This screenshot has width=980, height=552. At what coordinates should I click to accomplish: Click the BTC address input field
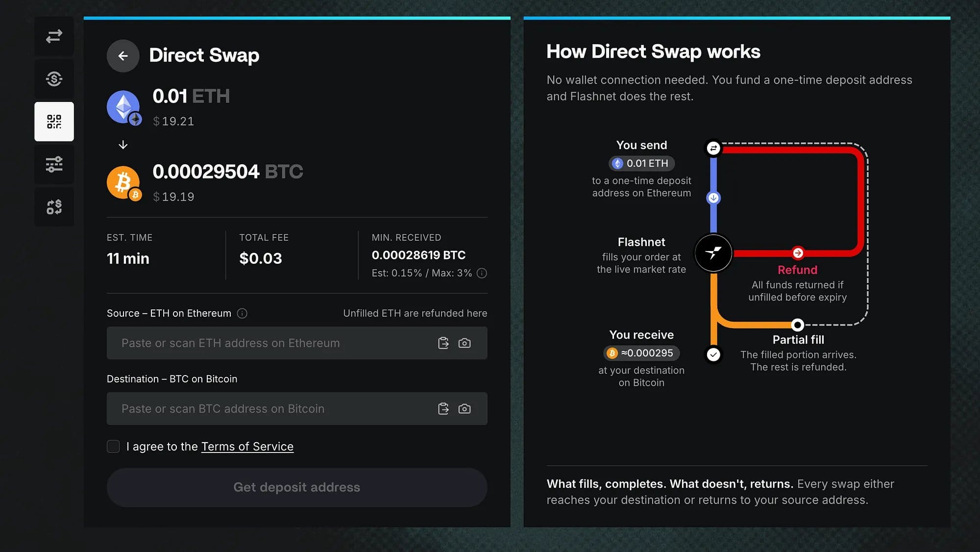(297, 409)
